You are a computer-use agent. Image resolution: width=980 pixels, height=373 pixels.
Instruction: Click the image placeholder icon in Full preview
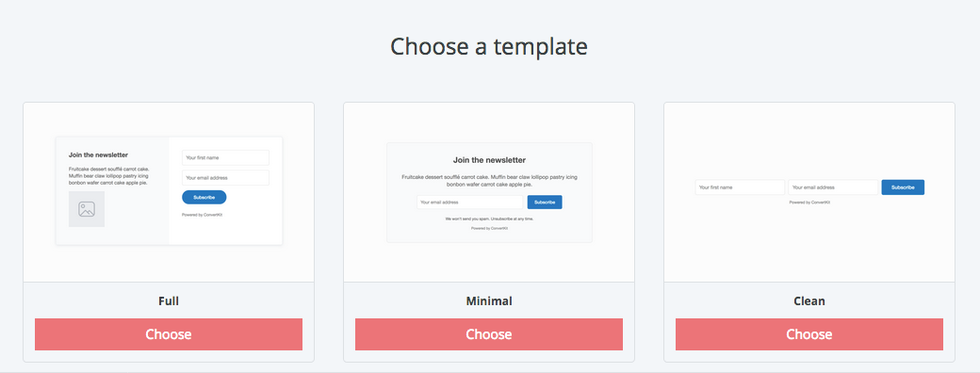point(87,209)
